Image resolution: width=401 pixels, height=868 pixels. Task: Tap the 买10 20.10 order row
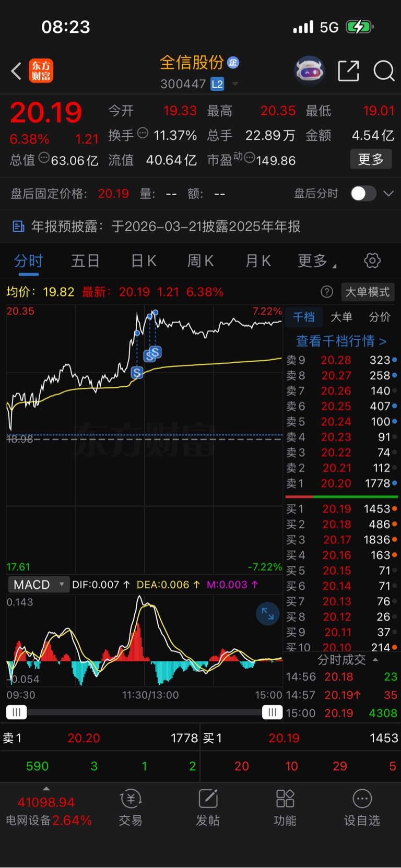(x=341, y=647)
